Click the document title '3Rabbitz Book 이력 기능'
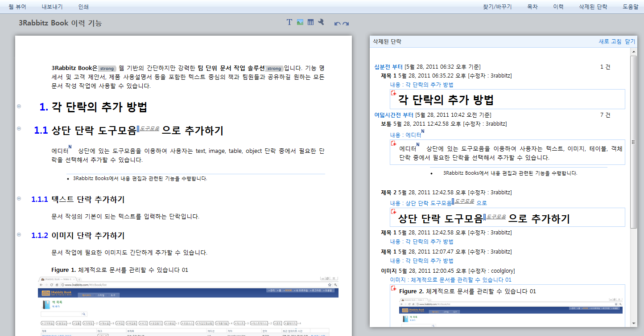 [60, 23]
